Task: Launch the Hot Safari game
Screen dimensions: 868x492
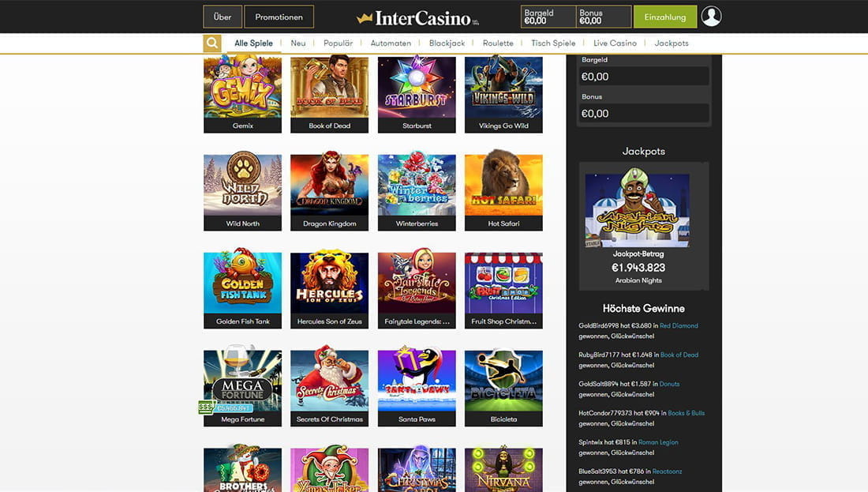Action: 503,191
